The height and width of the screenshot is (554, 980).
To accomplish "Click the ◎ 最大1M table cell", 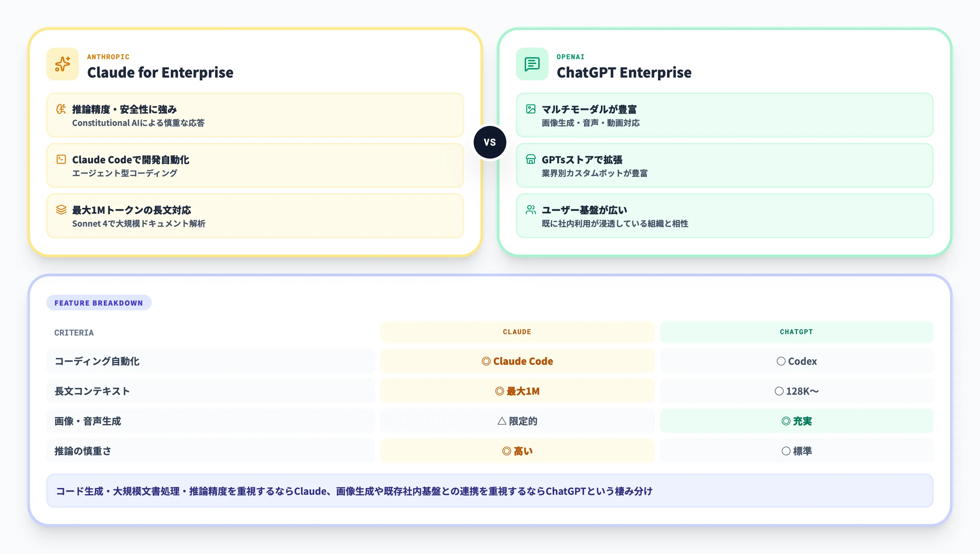I will point(517,391).
